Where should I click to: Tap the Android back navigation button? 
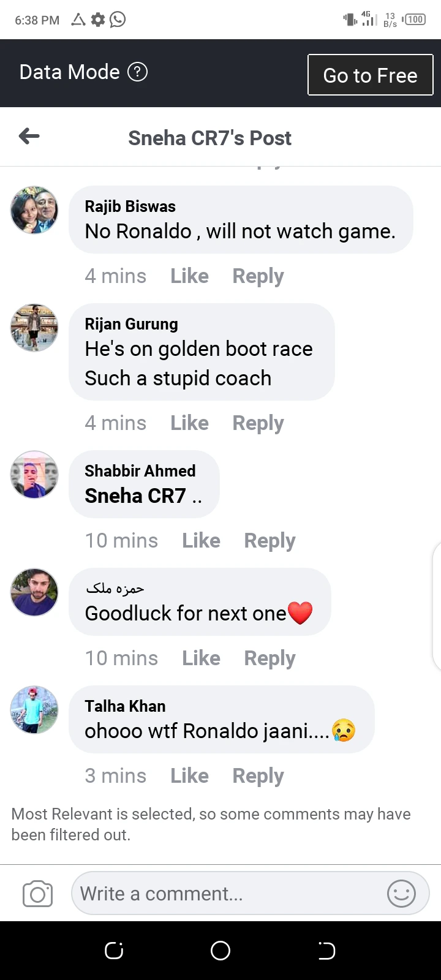pos(326,951)
